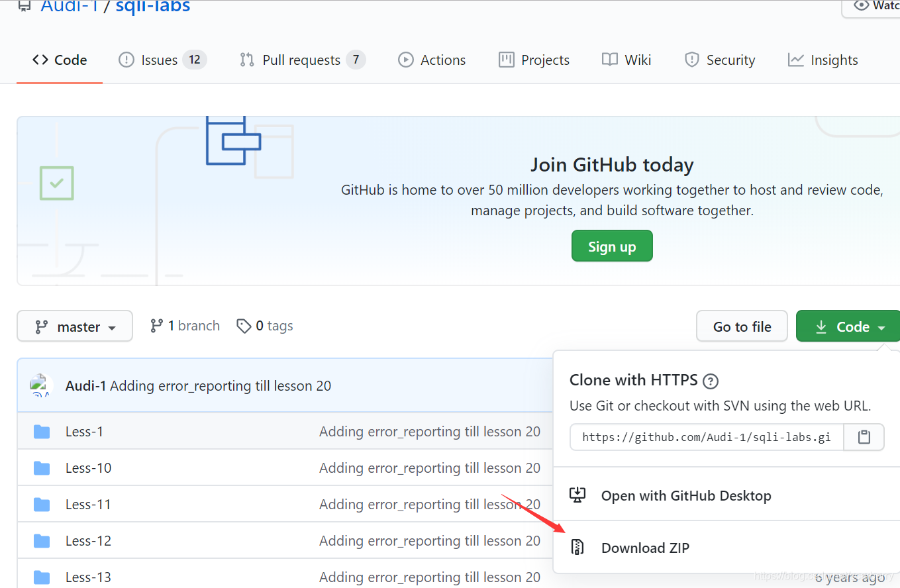Click the Join GitHub today heading
Screen dimensions: 900x588
click(x=612, y=165)
